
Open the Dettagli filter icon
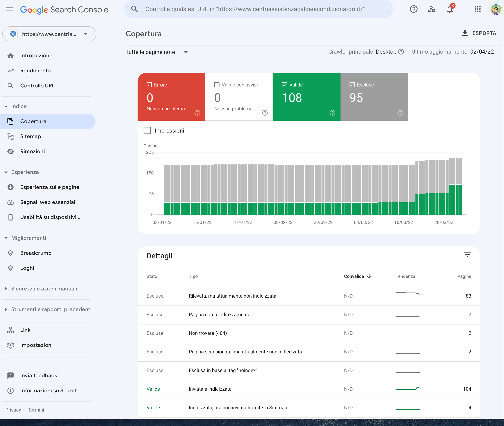coord(468,255)
